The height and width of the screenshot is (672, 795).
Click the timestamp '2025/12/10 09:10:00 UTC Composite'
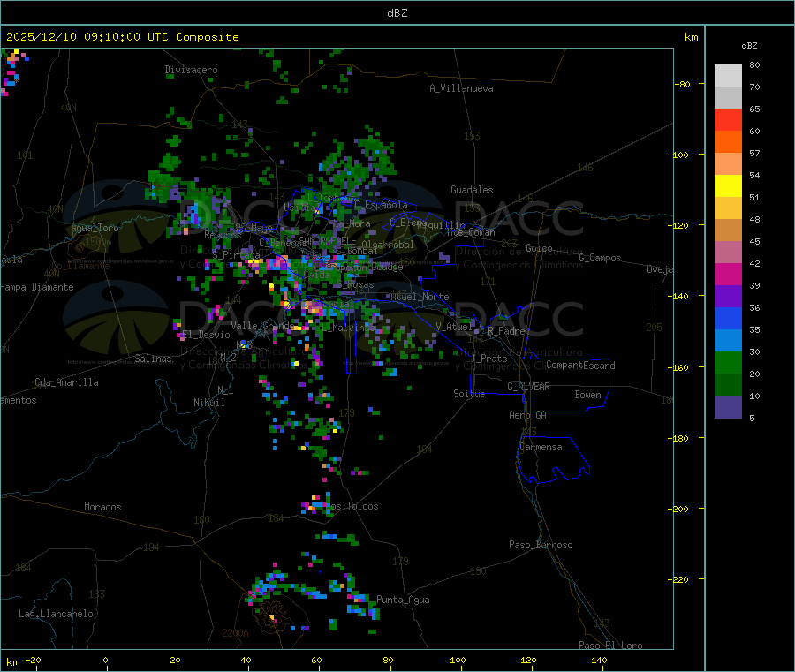pos(123,37)
